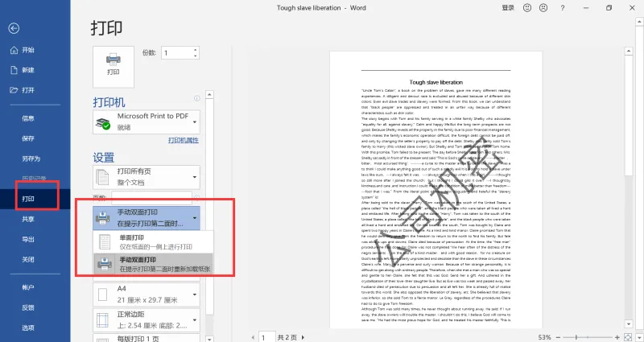
Task: Click 保存 in the sidebar
Action: 28,138
